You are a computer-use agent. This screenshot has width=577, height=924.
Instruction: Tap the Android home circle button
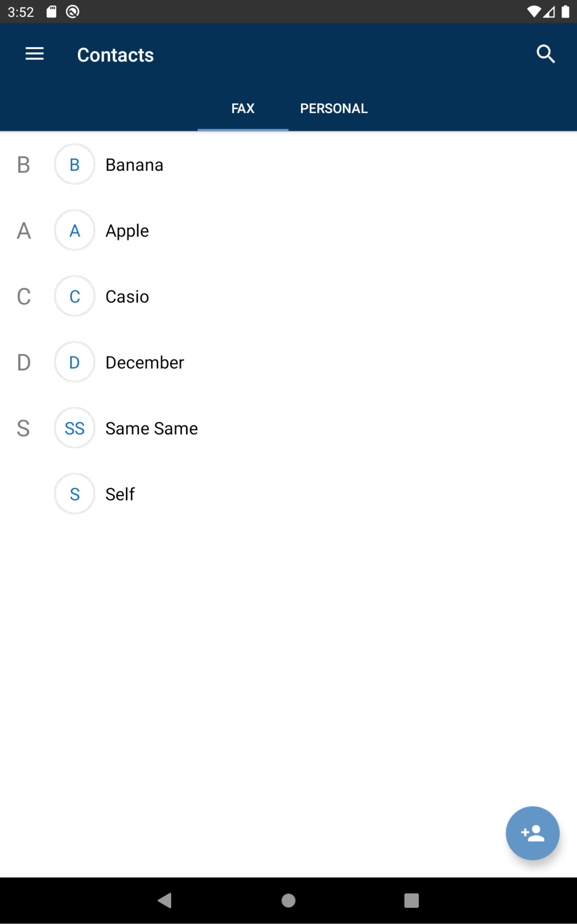click(x=288, y=901)
